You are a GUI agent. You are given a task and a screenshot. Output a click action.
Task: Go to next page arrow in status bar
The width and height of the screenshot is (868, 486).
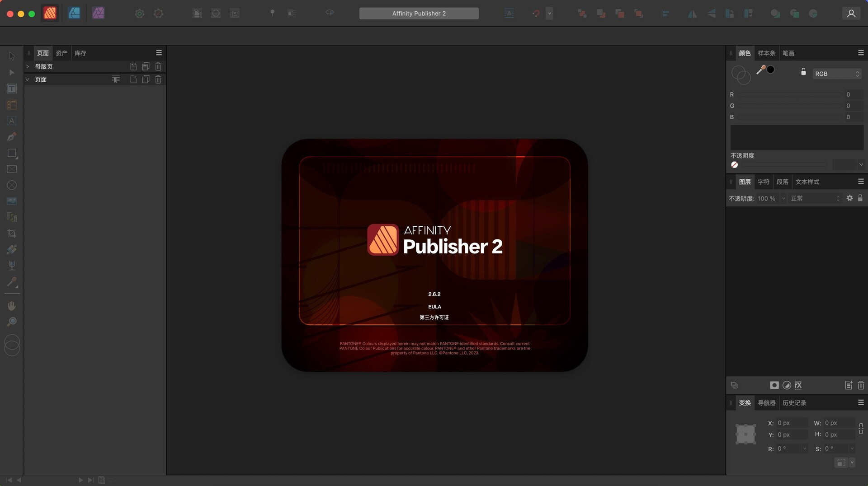(80, 480)
